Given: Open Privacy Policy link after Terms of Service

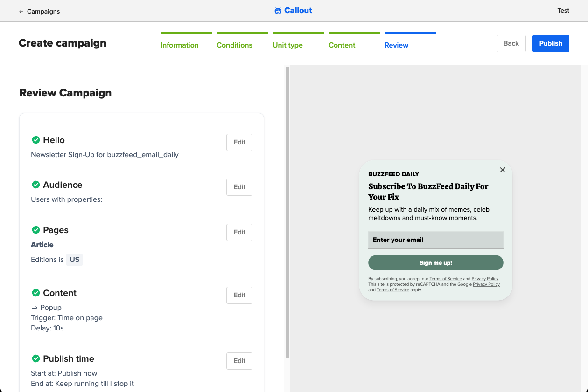Looking at the screenshot, I should (485, 279).
